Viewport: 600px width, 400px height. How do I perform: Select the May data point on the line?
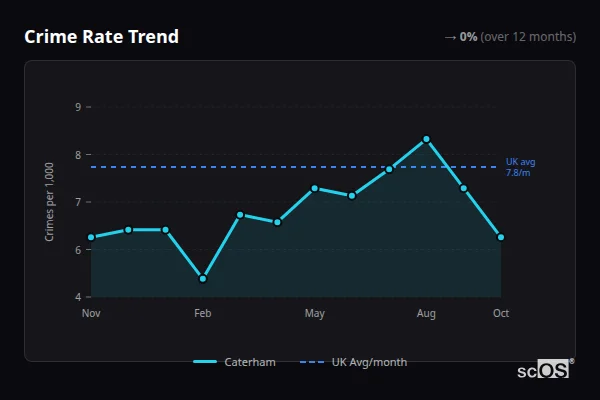point(315,188)
